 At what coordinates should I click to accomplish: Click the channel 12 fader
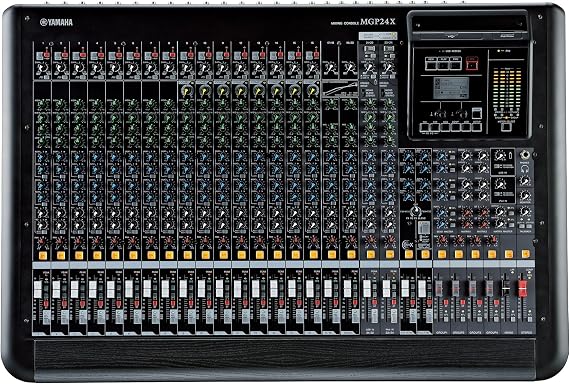(237, 289)
